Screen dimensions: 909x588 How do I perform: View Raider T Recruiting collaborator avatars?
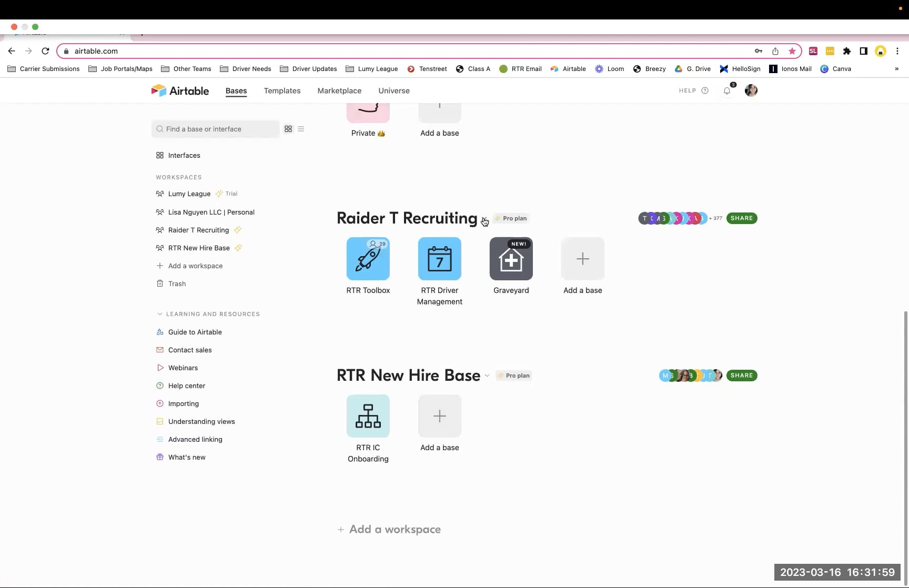(672, 218)
